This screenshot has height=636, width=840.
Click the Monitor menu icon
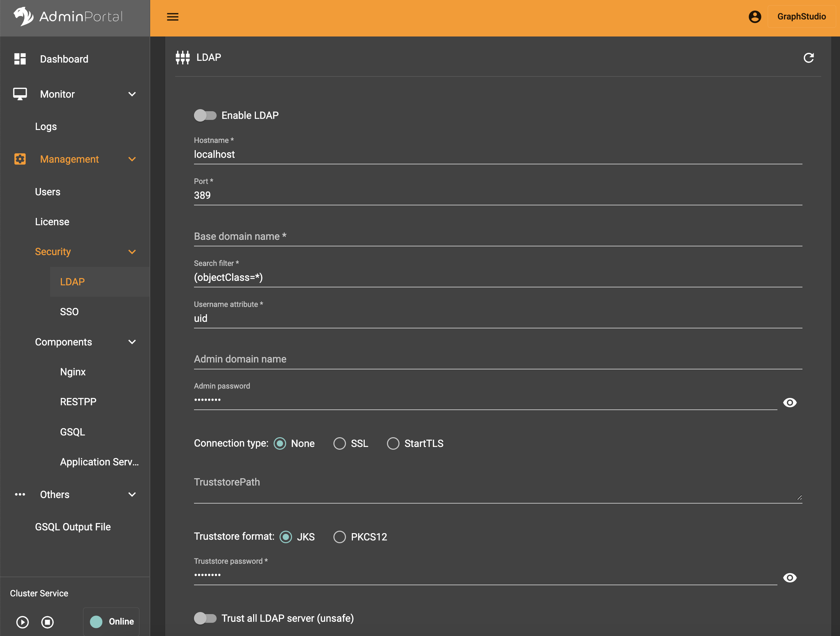click(20, 93)
